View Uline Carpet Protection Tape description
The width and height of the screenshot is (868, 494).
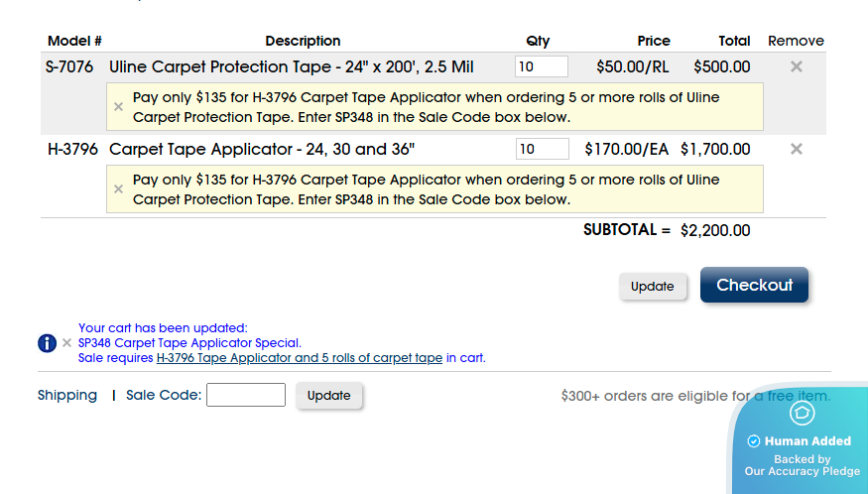pos(291,67)
